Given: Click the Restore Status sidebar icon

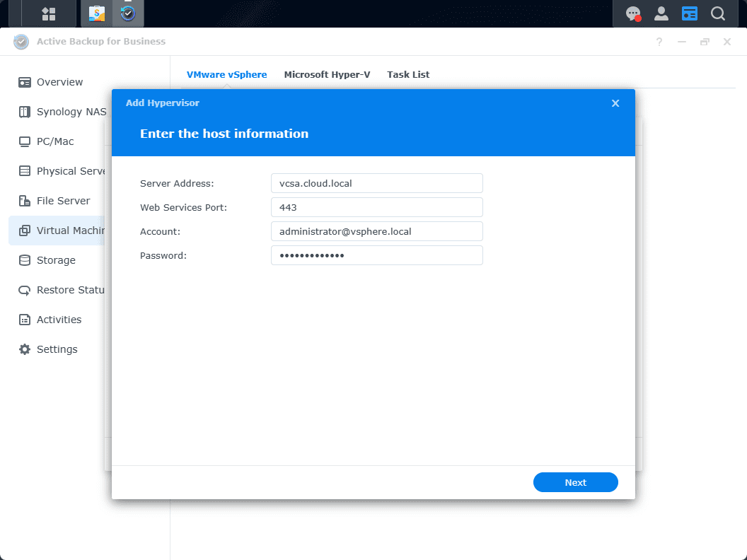Looking at the screenshot, I should (24, 290).
